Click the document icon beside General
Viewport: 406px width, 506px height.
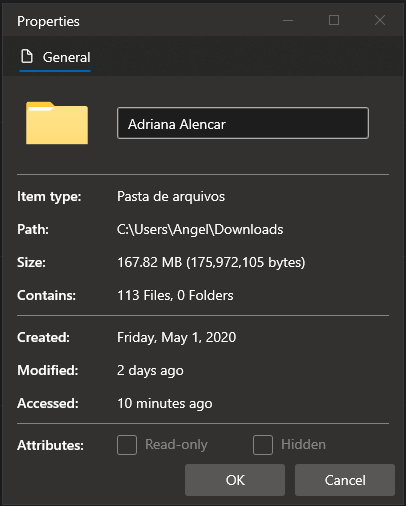[27, 56]
